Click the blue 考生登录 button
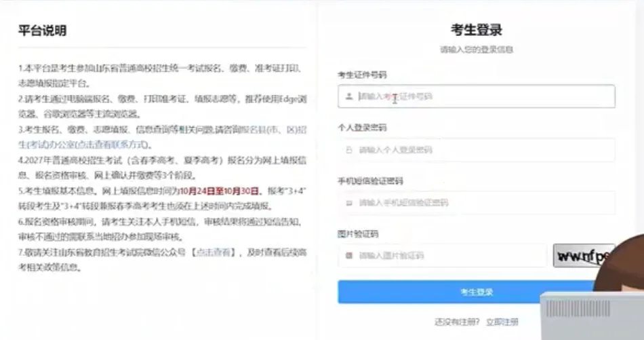This screenshot has height=340, width=644. pyautogui.click(x=477, y=292)
